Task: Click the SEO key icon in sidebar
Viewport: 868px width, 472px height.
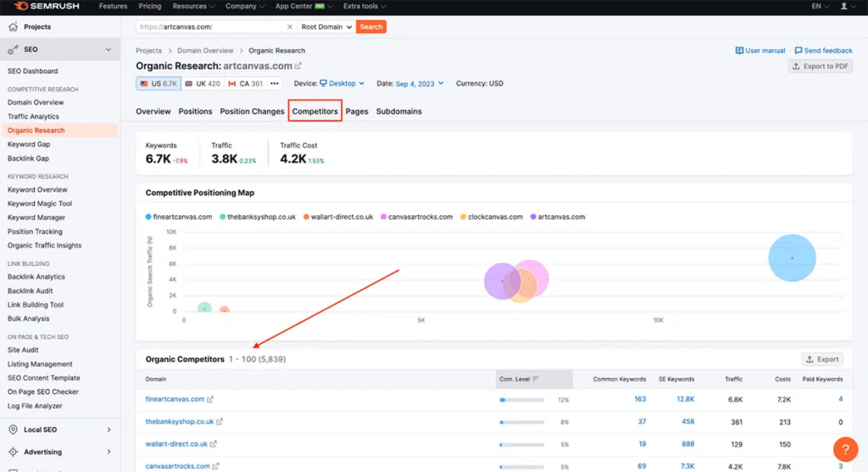Action: pos(13,50)
